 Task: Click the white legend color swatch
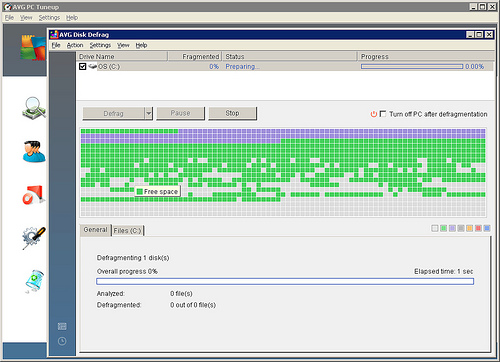coord(435,228)
